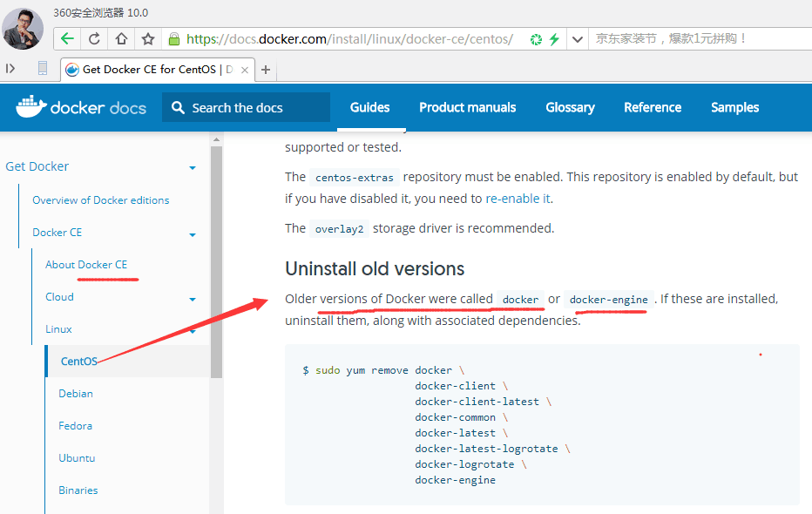The width and height of the screenshot is (812, 514).
Task: Select the Get Docker CE for CentOS tab
Action: pyautogui.click(x=158, y=70)
